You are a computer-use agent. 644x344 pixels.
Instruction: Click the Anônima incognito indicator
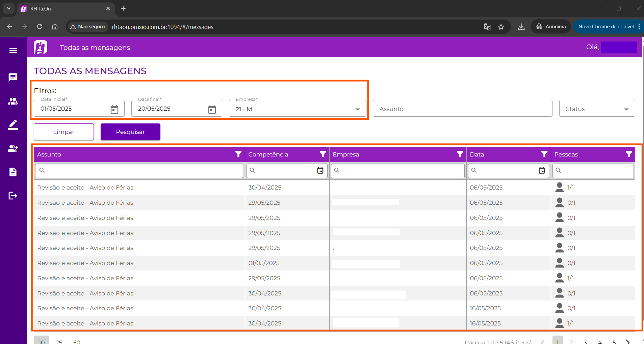[x=551, y=27]
